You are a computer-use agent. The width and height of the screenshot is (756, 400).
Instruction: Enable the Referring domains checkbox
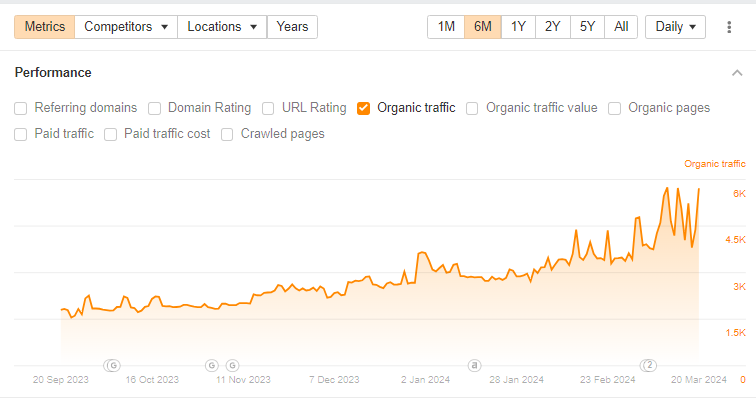pyautogui.click(x=21, y=108)
